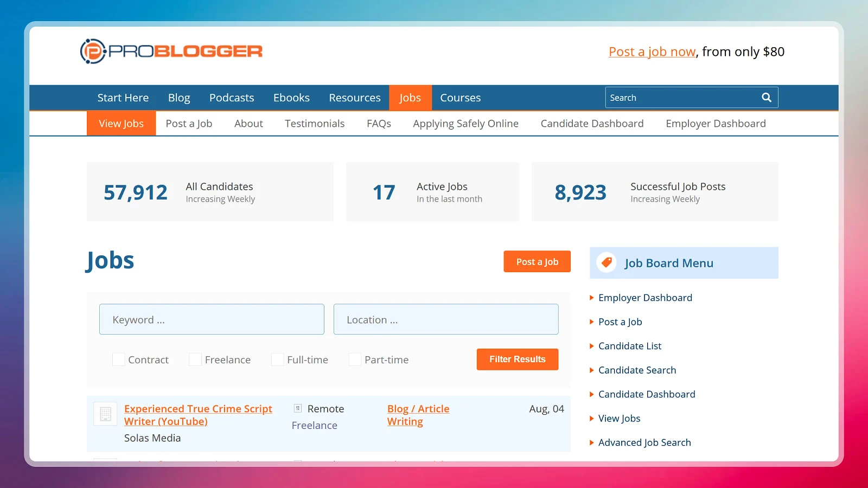This screenshot has height=488, width=868.
Task: Click View Jobs in sidebar menu
Action: 619,418
